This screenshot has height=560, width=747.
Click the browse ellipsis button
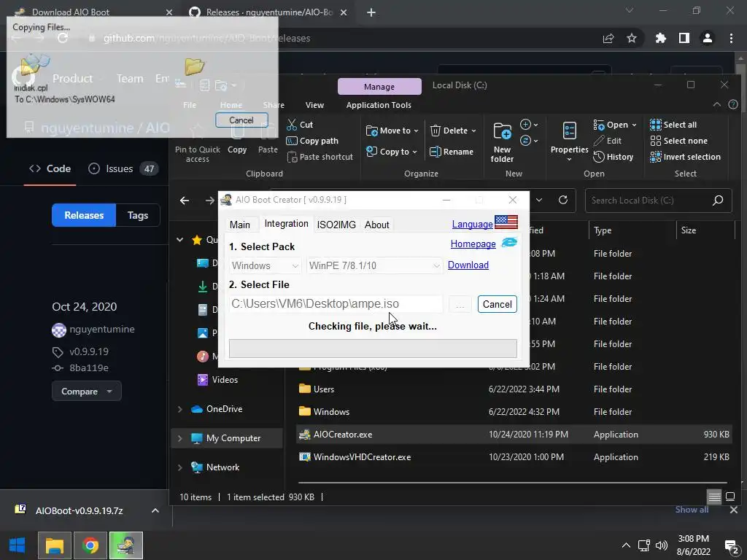point(460,304)
